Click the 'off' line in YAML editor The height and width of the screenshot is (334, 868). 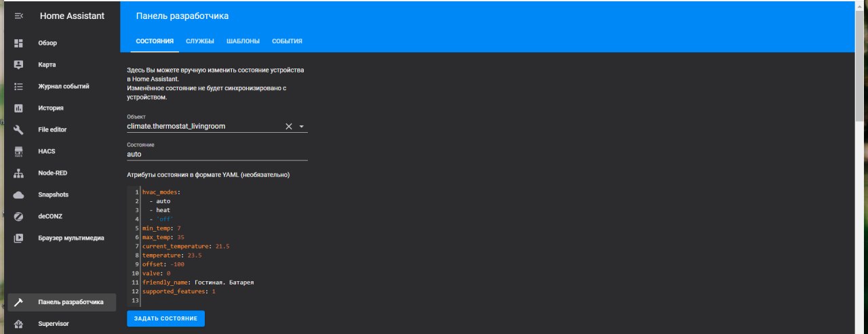coord(161,220)
